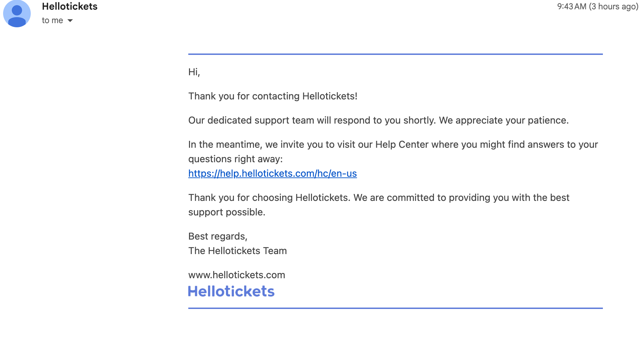644x349 pixels.
Task: Click the underlined blue hyperlink in the email
Action: coord(272,173)
